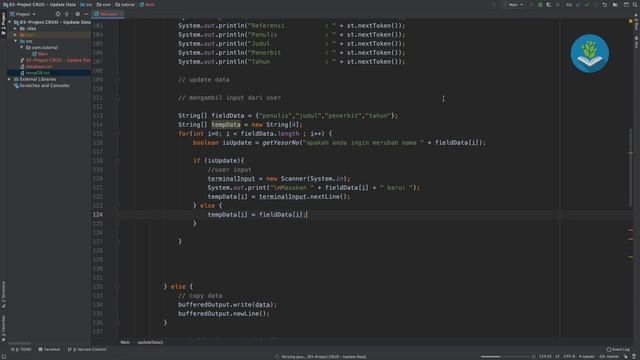The height and width of the screenshot is (360, 640).
Task: Open the Project panel settings gear
Action: pyautogui.click(x=77, y=14)
